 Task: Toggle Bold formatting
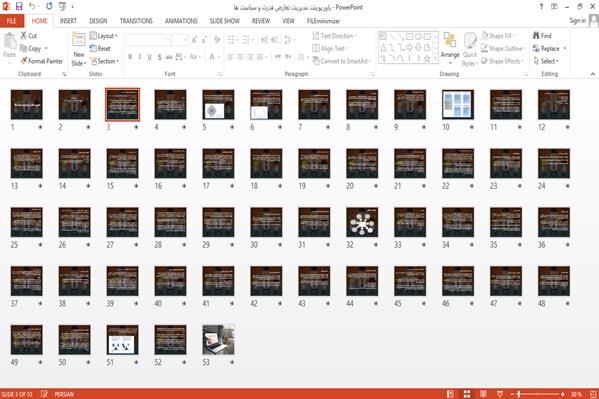click(130, 57)
